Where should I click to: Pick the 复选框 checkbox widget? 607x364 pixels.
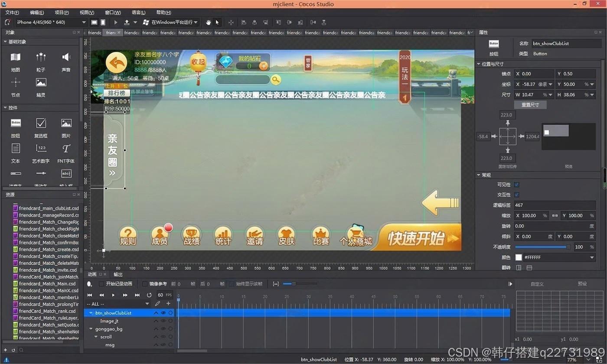point(41,128)
